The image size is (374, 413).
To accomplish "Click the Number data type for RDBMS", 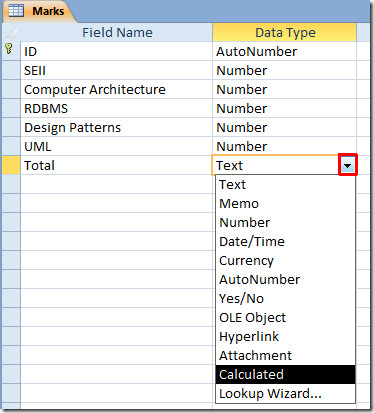I will click(284, 108).
